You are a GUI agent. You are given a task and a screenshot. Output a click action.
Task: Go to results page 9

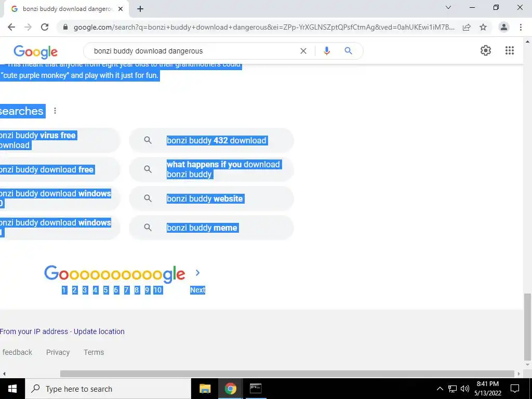click(x=147, y=290)
